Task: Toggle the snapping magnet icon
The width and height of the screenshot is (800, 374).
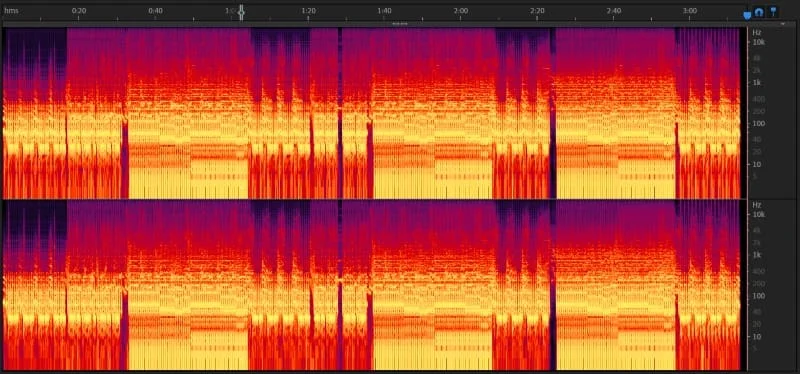Action: click(x=759, y=12)
